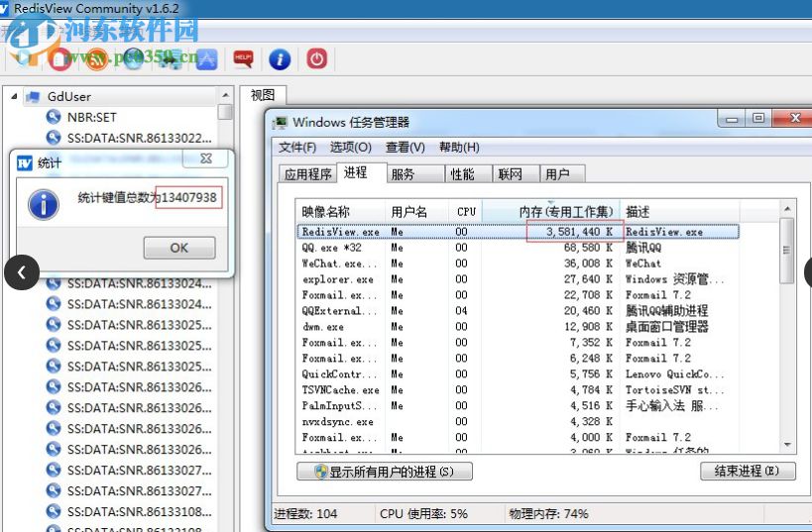Switch to the 进程 tab
Viewport: 812px width, 532px height.
point(361,172)
